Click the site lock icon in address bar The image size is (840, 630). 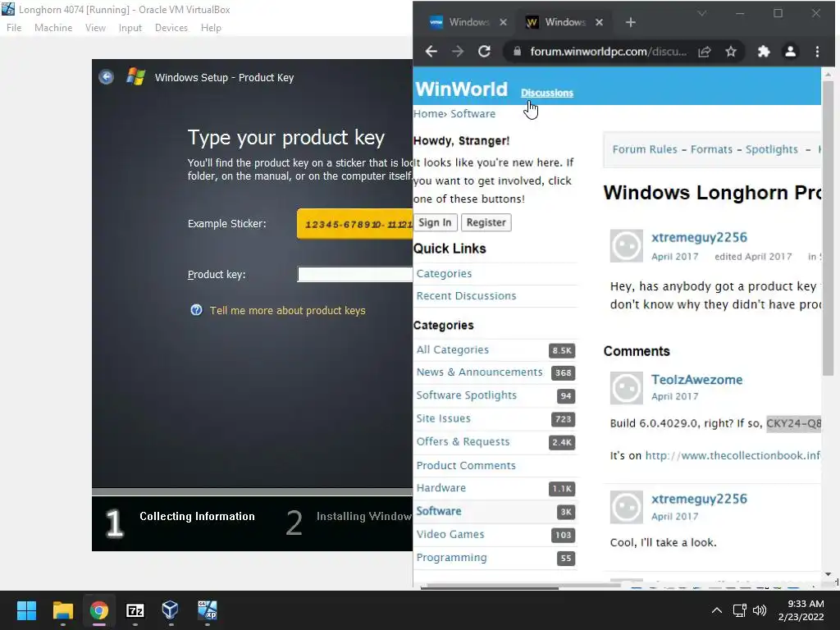coord(517,52)
